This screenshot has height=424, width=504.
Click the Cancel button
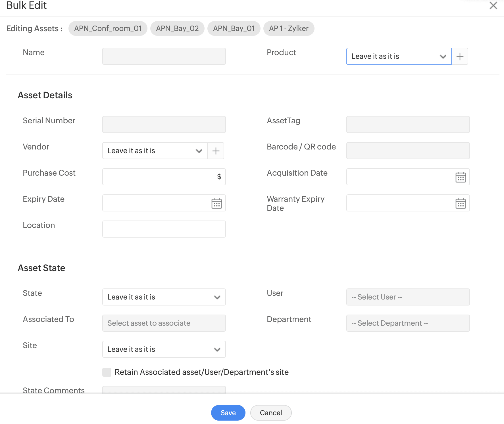[271, 413]
